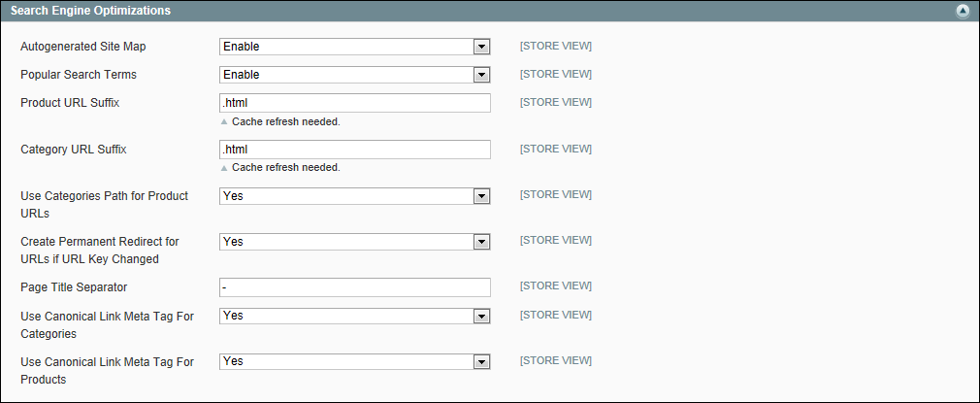The width and height of the screenshot is (980, 403).
Task: Click STORE VIEW tag beside Use Categories Path
Action: click(x=556, y=194)
